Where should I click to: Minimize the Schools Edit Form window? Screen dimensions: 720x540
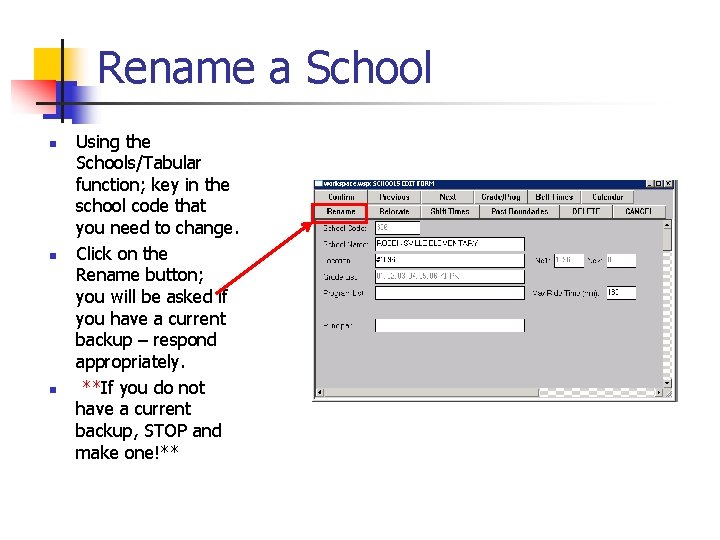(x=650, y=184)
